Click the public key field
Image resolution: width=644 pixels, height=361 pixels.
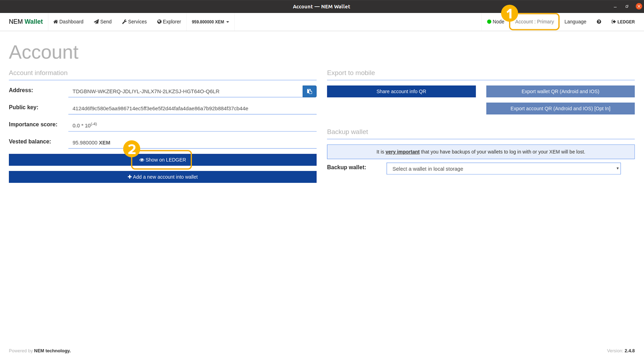(x=192, y=108)
